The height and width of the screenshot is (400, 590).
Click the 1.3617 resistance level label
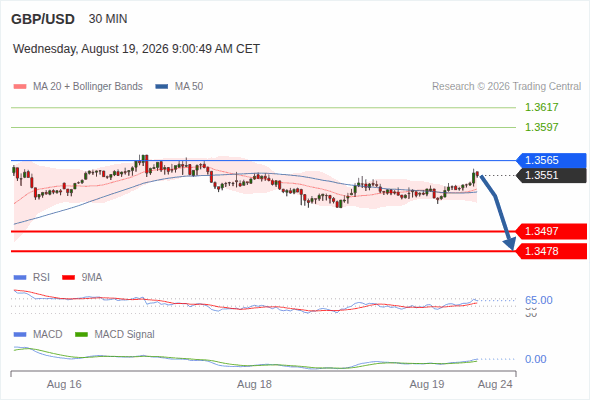click(x=541, y=107)
